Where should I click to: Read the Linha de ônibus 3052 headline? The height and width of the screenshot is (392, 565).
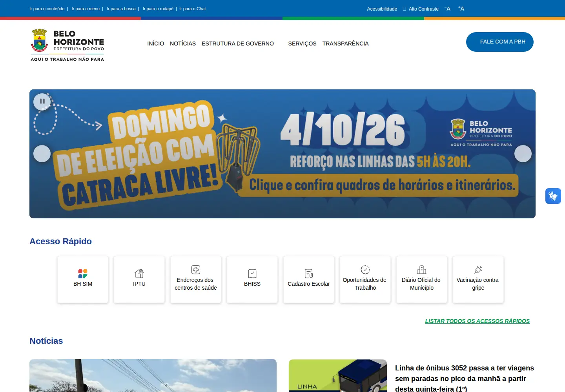pyautogui.click(x=465, y=378)
